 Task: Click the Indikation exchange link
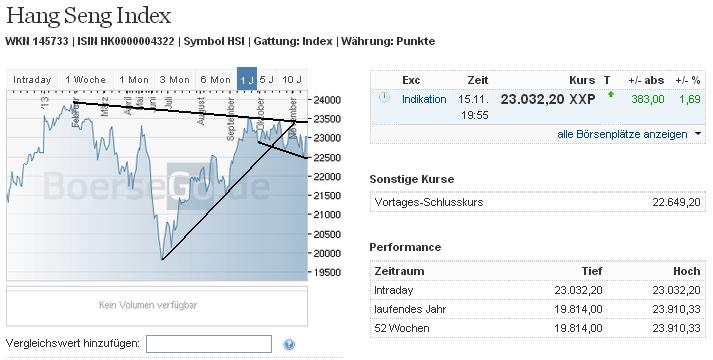(x=424, y=99)
